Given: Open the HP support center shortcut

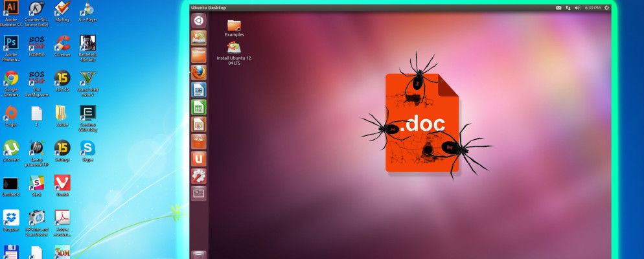Looking at the screenshot, I should (36, 153).
